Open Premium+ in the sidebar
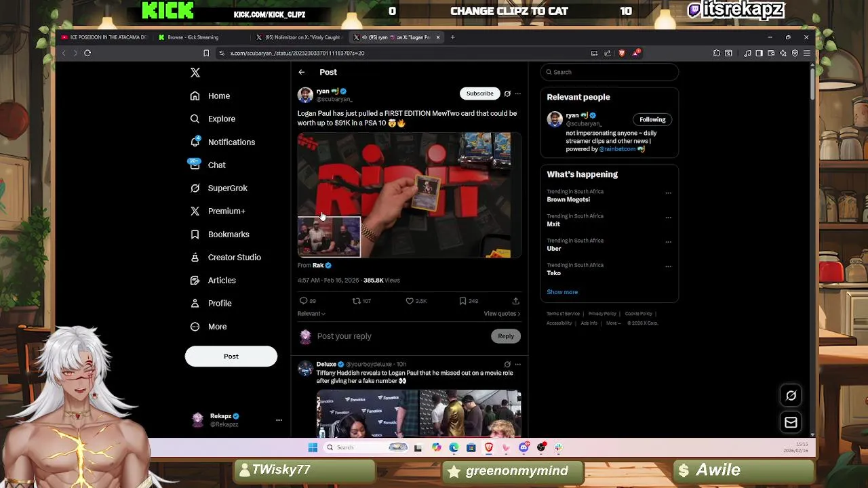 pos(217,211)
